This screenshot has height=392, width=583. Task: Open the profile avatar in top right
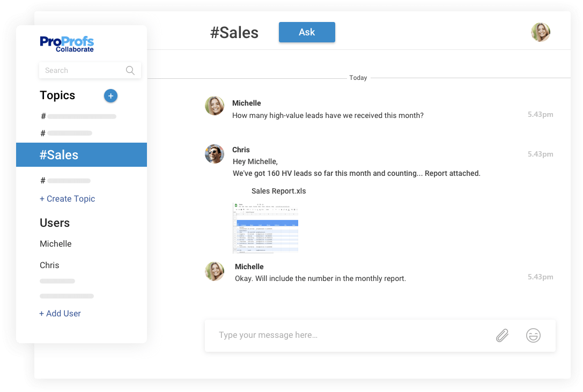click(x=541, y=32)
